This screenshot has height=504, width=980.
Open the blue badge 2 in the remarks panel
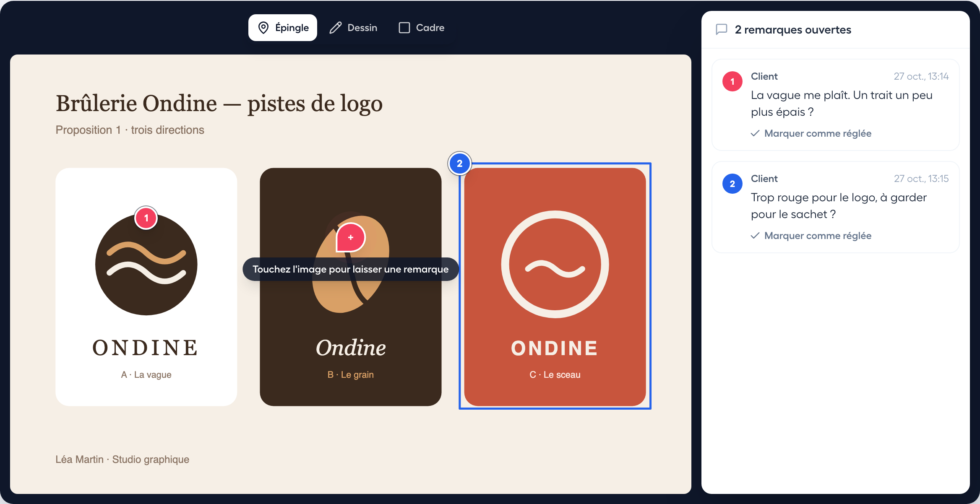732,184
